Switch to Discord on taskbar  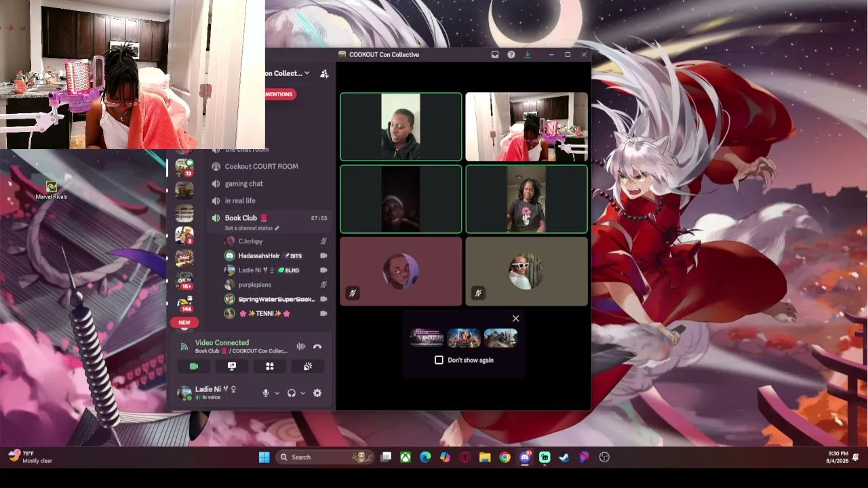525,457
